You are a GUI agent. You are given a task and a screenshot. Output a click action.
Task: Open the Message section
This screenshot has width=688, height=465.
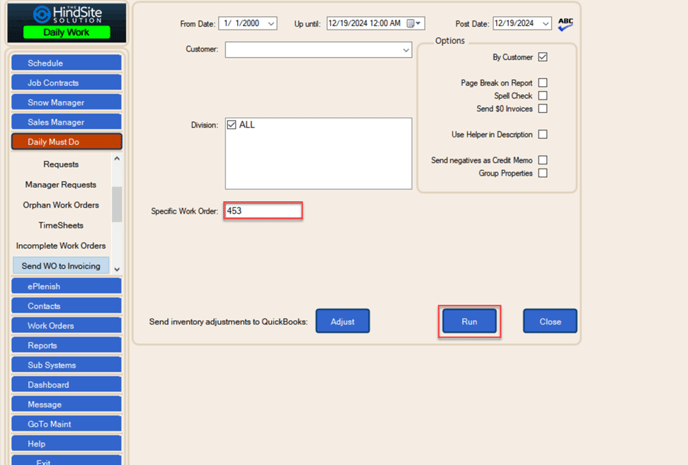[x=66, y=404]
